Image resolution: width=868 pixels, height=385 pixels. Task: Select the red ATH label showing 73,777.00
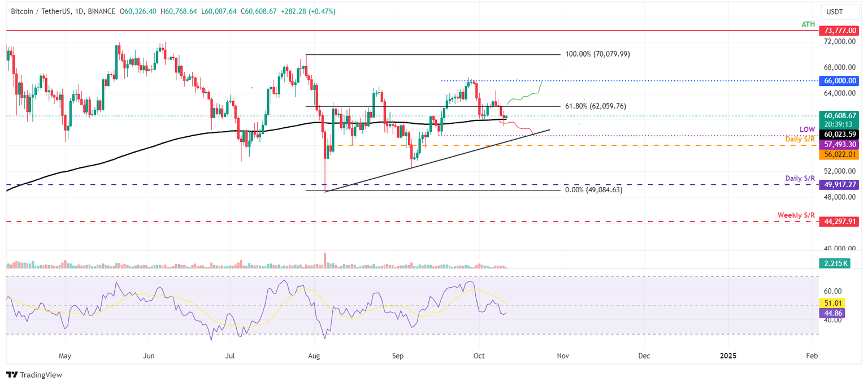coord(839,31)
